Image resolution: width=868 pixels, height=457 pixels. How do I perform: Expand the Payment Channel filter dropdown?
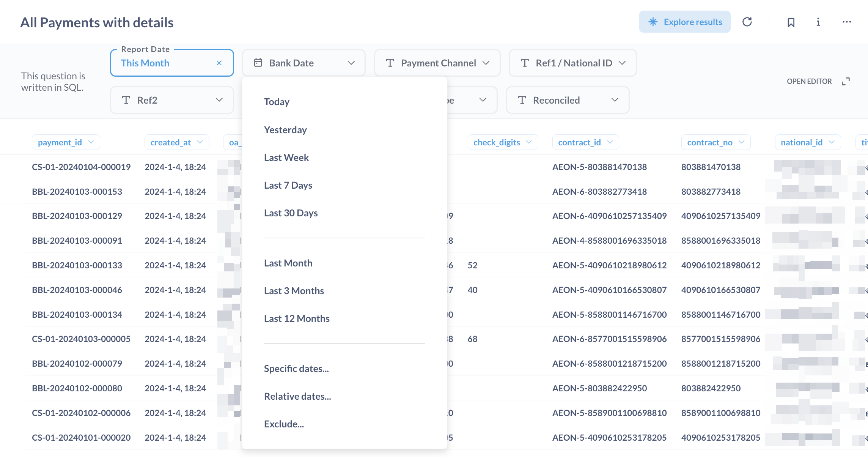coord(437,63)
